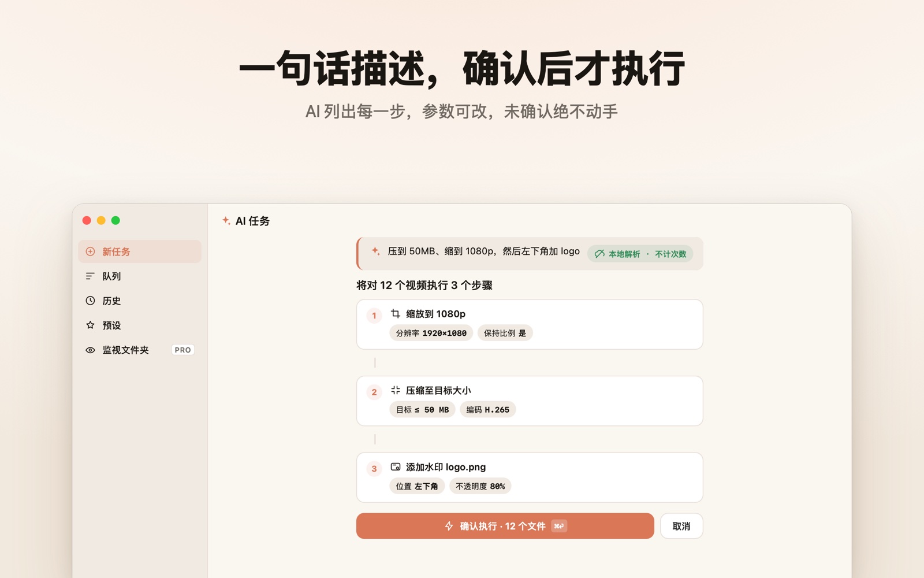Click the sparkle icon in the prompt box
924x578 pixels.
pyautogui.click(x=375, y=251)
